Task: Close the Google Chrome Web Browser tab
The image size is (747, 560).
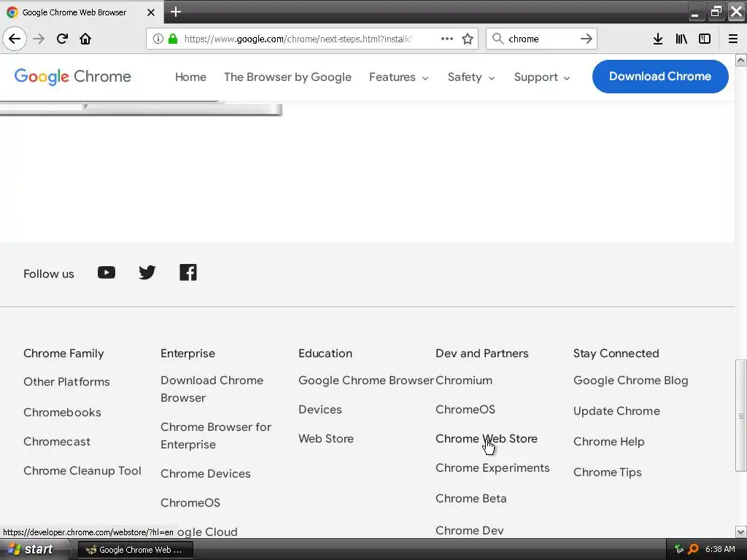Action: (x=151, y=12)
